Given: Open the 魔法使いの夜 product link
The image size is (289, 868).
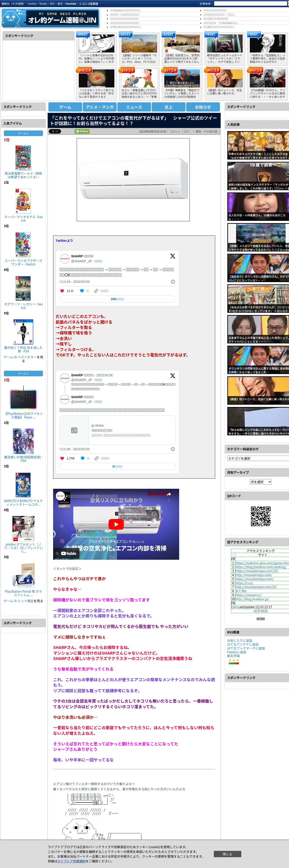Looking at the screenshot, I should click(23, 459).
